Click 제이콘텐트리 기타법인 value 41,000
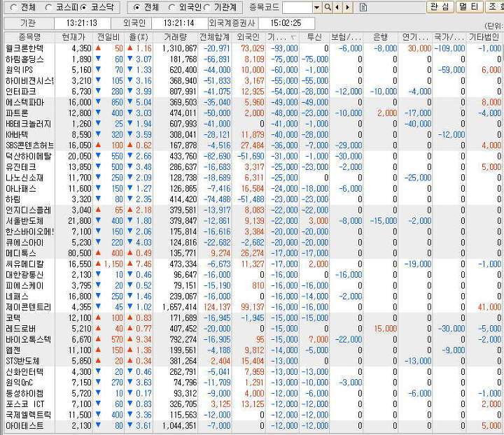This screenshot has height=435, width=504. click(489, 307)
